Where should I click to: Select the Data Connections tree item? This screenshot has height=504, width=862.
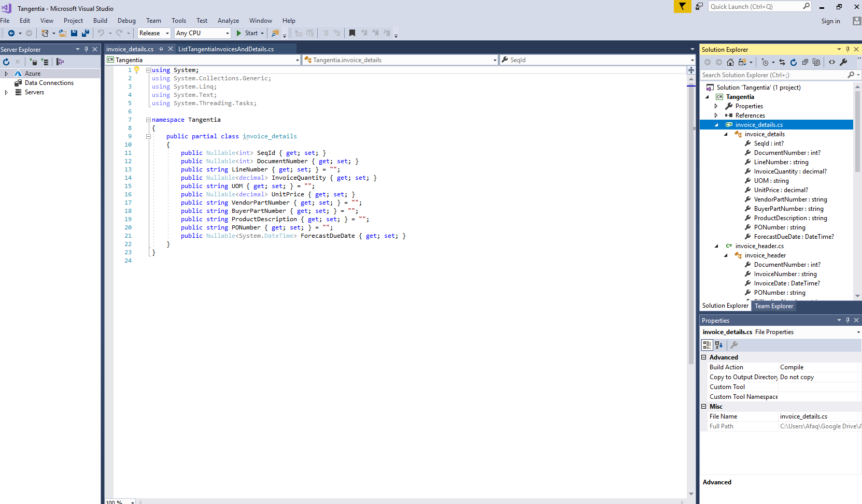click(x=49, y=83)
